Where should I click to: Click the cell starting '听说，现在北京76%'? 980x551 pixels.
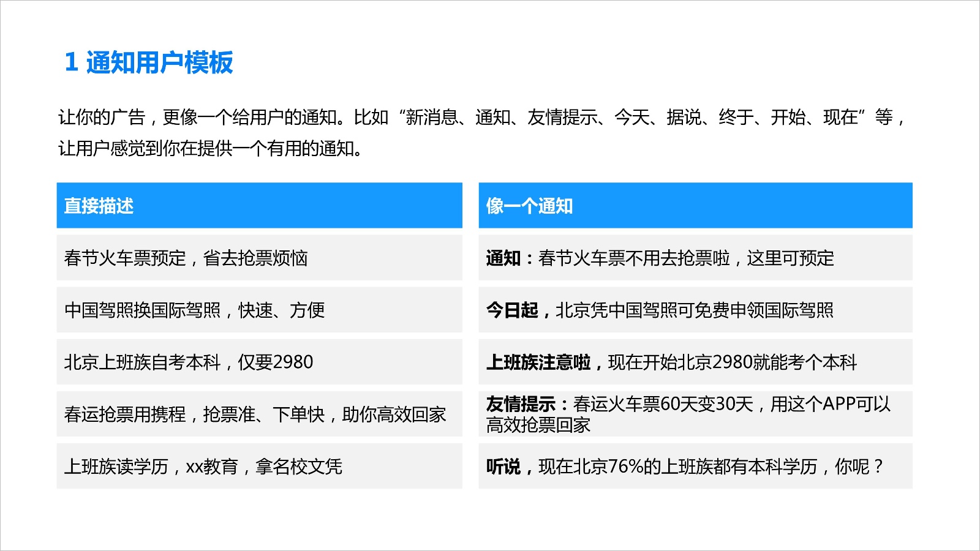coord(695,466)
